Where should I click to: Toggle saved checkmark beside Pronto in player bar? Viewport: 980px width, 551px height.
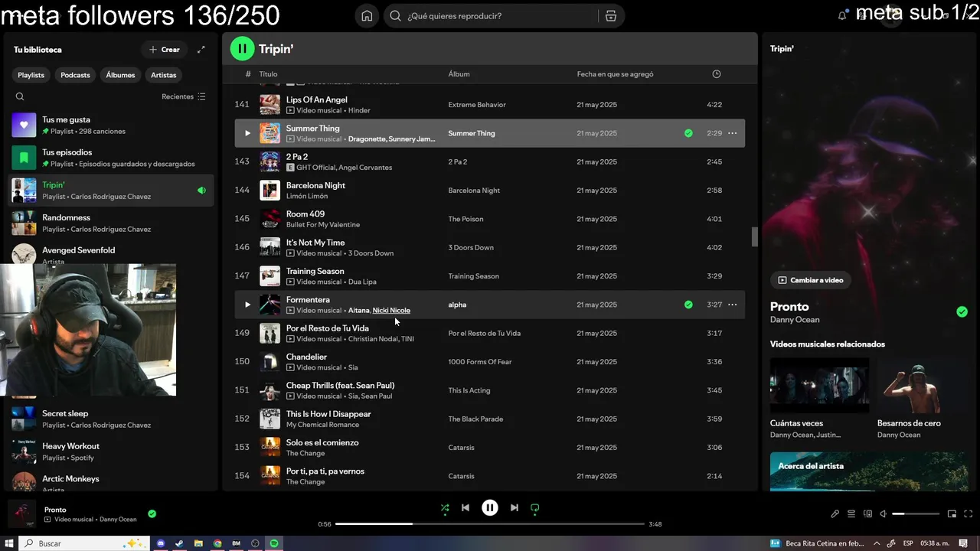(152, 514)
